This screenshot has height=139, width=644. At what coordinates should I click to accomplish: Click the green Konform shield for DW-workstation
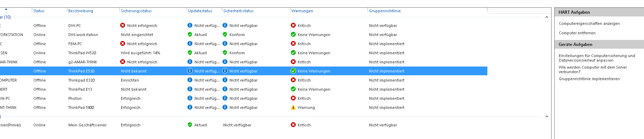click(225, 34)
